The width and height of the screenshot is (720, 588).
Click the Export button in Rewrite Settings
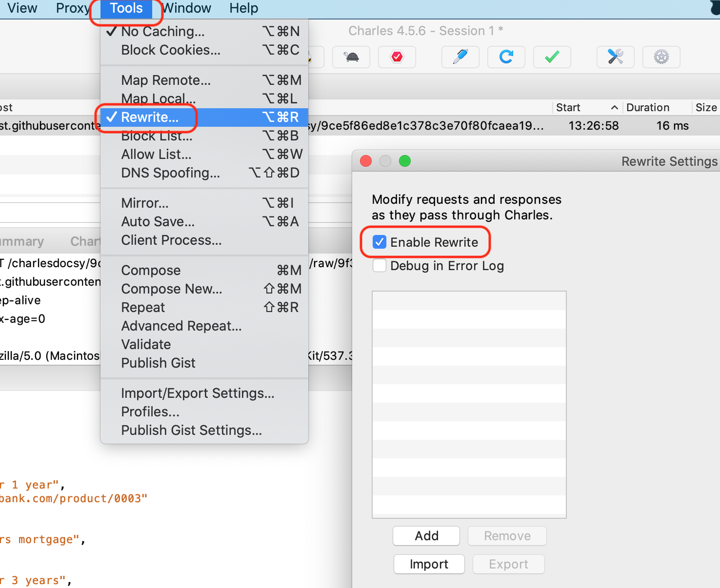click(508, 564)
